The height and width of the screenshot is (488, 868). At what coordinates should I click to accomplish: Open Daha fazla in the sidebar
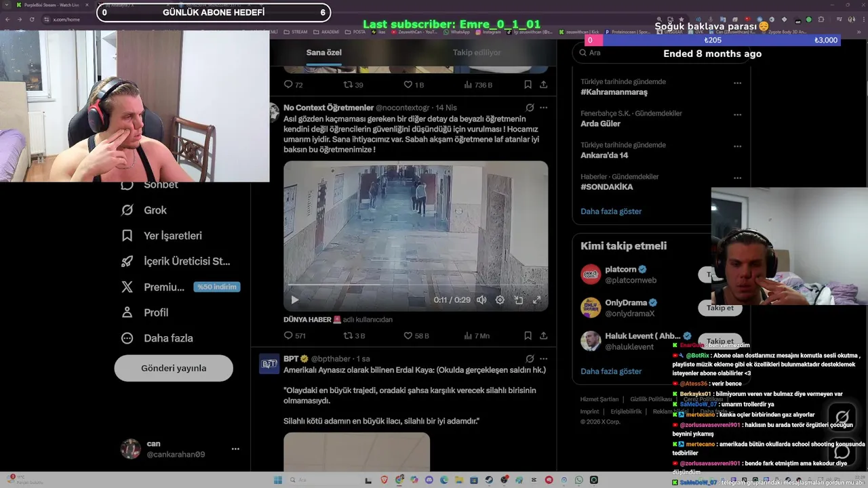coord(157,338)
